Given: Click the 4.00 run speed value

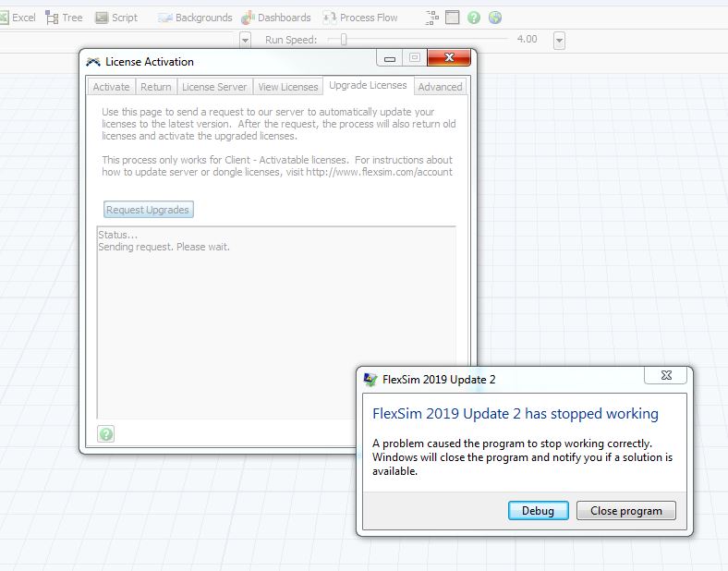Looking at the screenshot, I should 527,40.
